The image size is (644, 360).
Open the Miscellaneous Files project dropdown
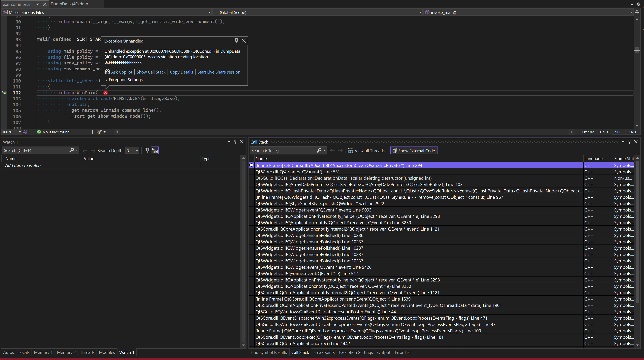tap(209, 12)
